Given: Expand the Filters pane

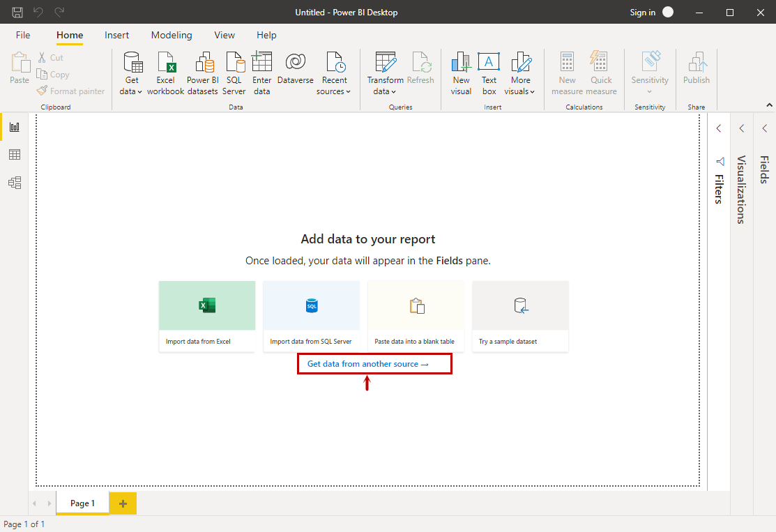Looking at the screenshot, I should click(x=719, y=128).
